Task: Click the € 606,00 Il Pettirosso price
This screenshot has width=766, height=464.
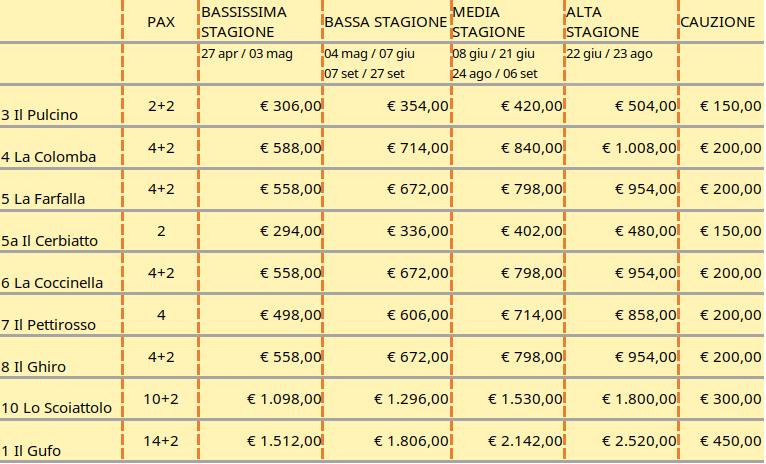Action: coord(418,315)
